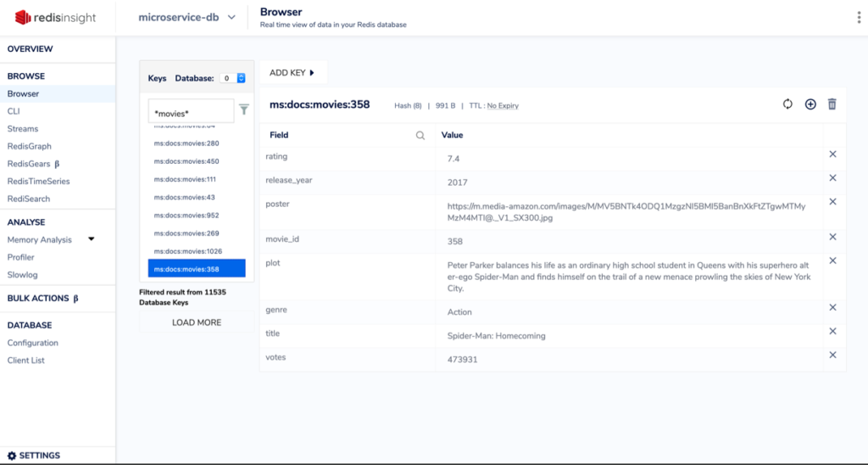
Task: Remove the genre field
Action: point(832,308)
